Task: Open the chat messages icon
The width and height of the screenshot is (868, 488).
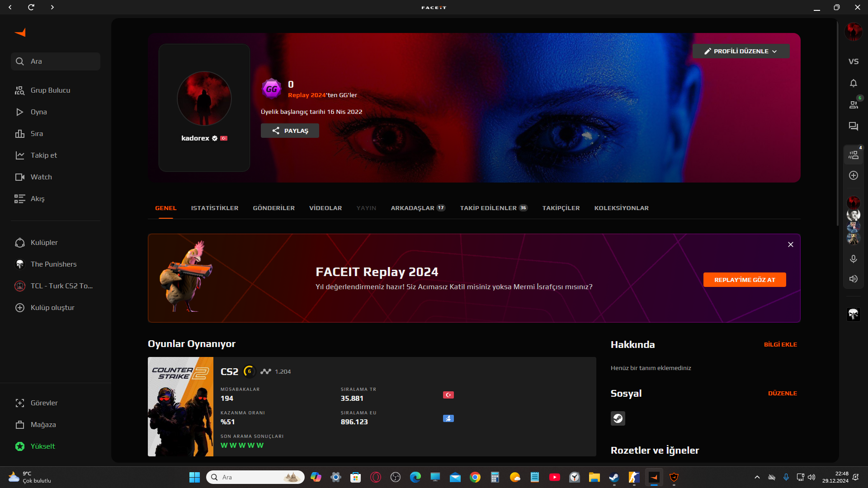Action: click(x=853, y=127)
